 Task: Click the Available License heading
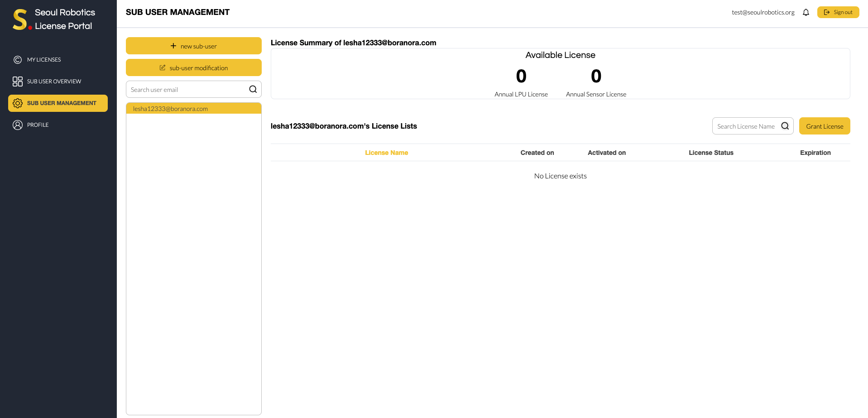[x=560, y=55]
